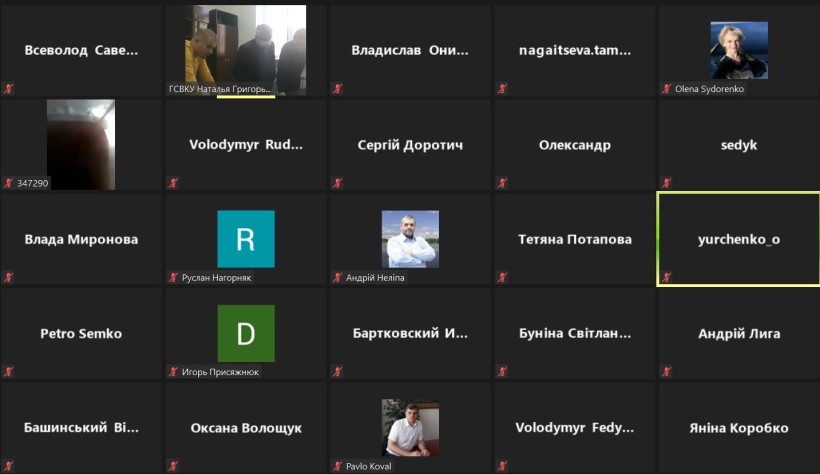The image size is (820, 474).
Task: Select the Оксана Волощук participant tile
Action: [x=246, y=427]
